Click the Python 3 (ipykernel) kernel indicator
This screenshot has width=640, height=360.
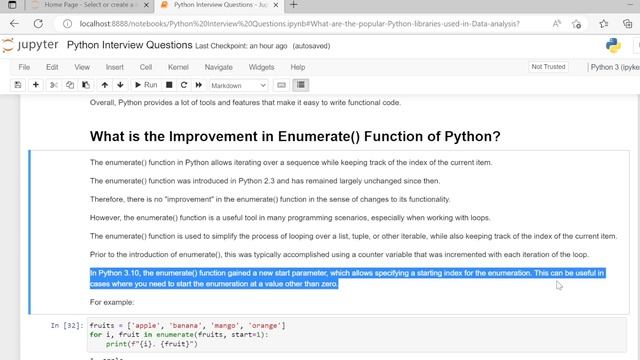615,67
